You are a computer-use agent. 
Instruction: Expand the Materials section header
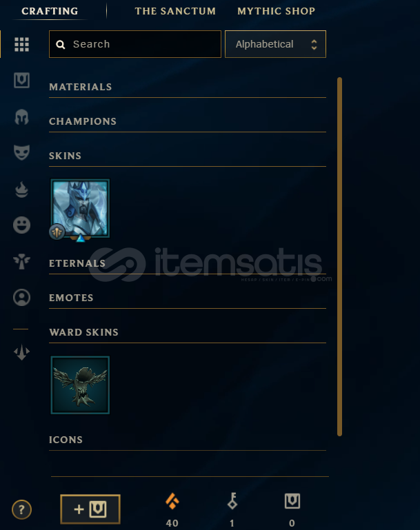[x=188, y=87]
